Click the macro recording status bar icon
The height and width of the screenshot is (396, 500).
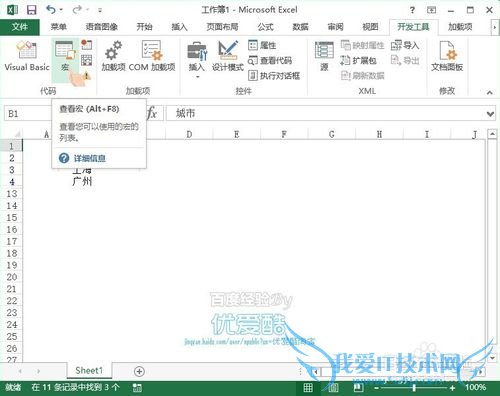(x=137, y=388)
